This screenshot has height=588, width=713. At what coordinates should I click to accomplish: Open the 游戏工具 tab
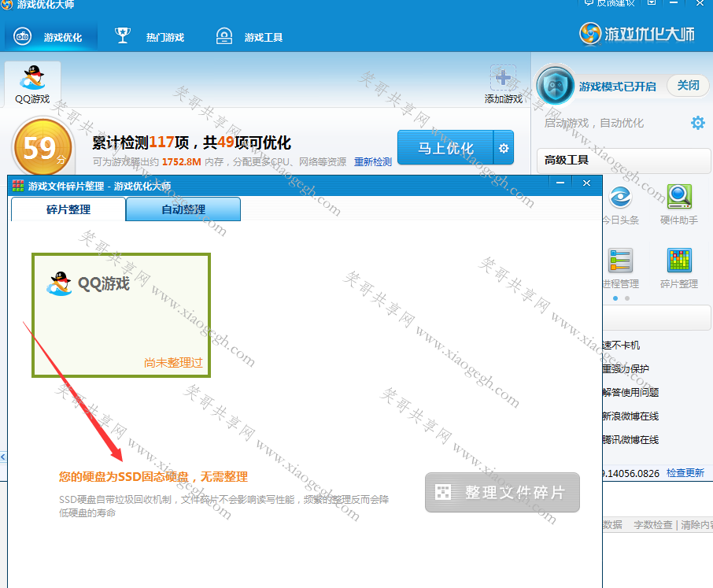(249, 36)
